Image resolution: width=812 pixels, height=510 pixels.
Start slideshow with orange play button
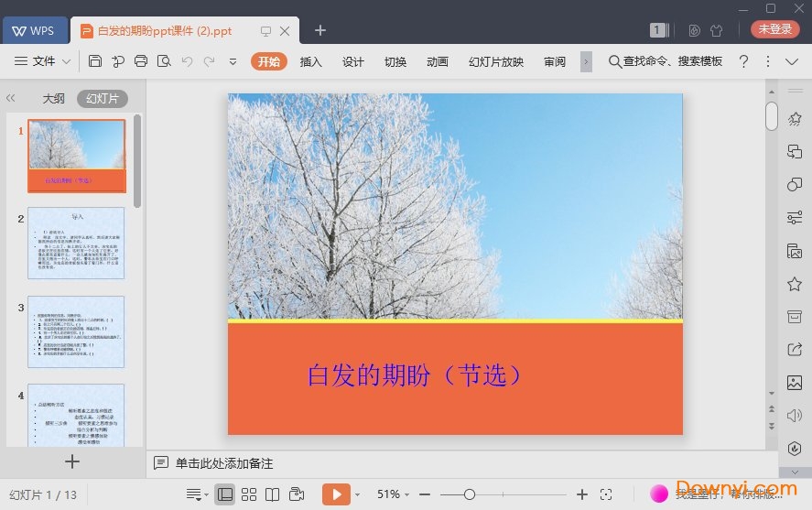(x=336, y=494)
